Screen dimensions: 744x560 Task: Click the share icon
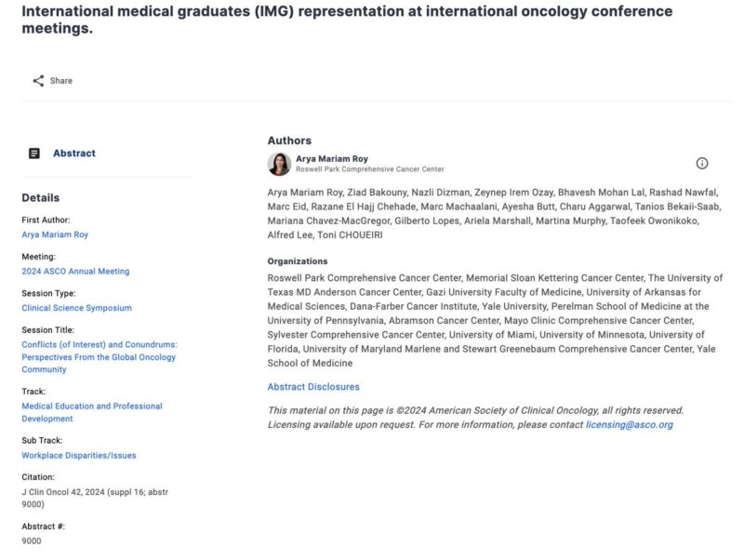pos(38,81)
